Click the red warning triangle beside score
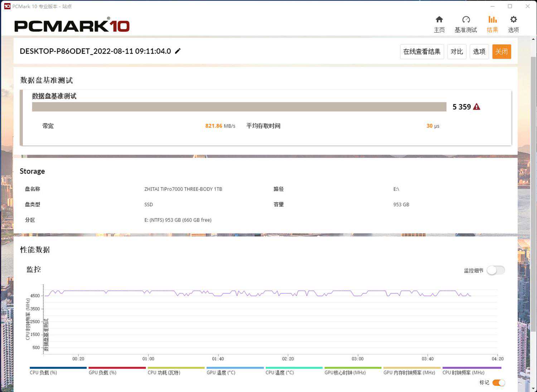Screen dimensions: 537x392 point(476,107)
